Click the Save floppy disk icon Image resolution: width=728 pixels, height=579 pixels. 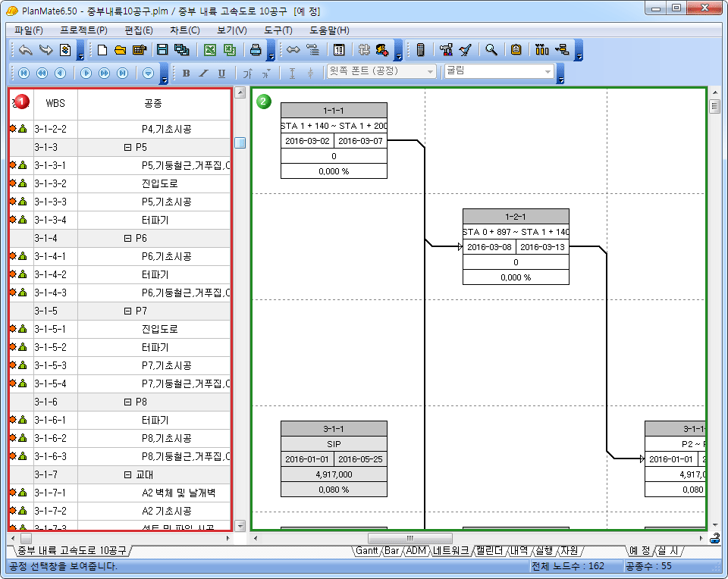click(x=162, y=51)
